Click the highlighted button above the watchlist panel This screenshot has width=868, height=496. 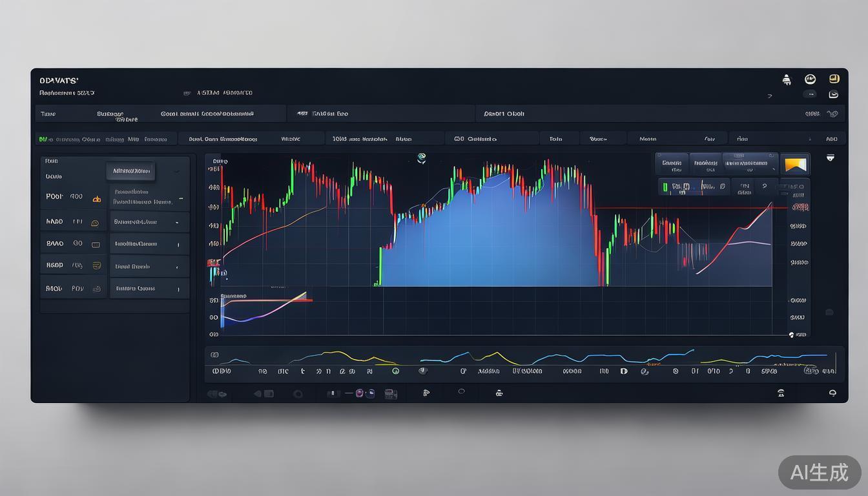(x=130, y=170)
